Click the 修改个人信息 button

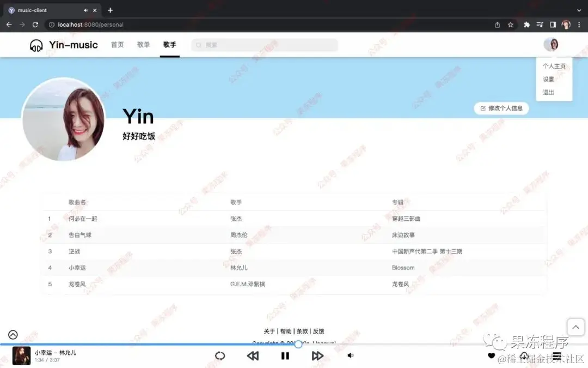point(501,108)
